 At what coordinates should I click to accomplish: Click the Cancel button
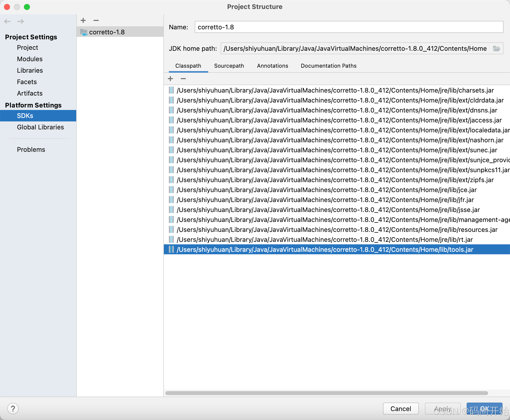click(400, 409)
